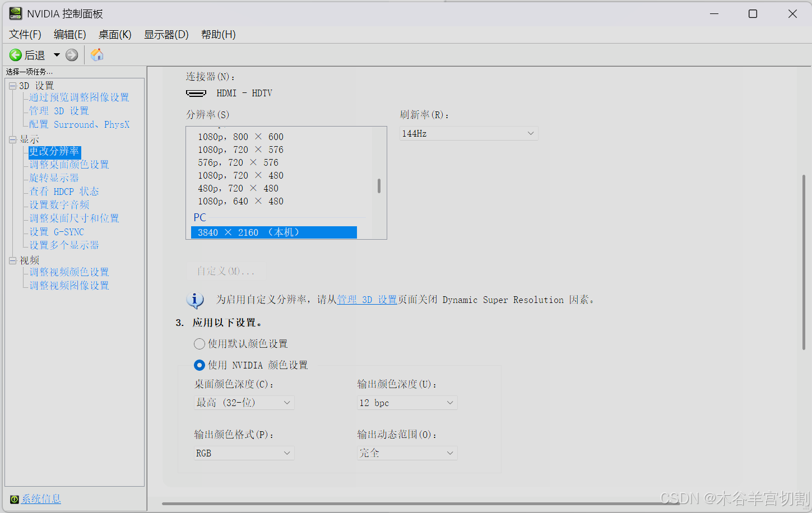Select resolution 1080p, 720 × 576
The image size is (812, 513).
click(240, 150)
